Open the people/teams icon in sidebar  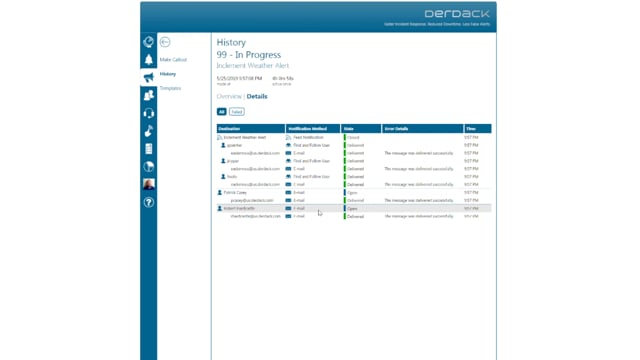coord(149,95)
